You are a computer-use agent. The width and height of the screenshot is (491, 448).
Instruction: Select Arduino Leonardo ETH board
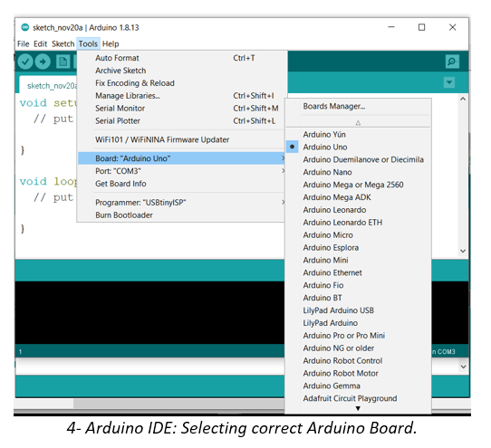358,223
